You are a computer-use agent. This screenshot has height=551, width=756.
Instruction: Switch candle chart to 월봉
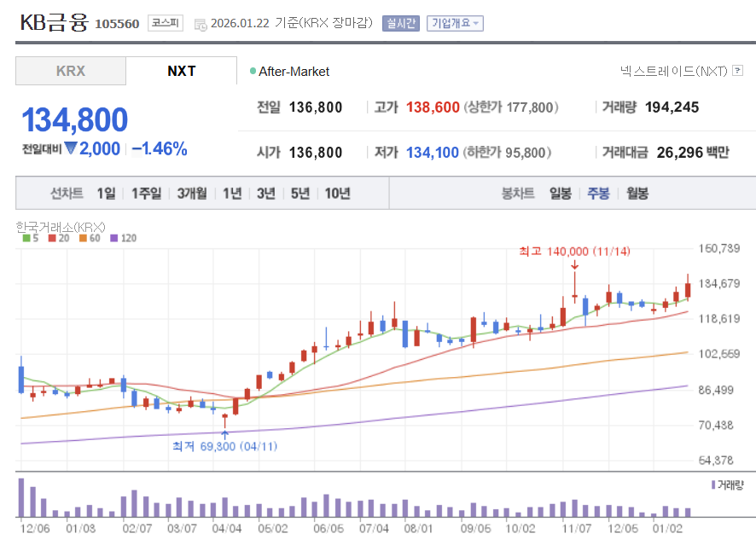point(637,194)
